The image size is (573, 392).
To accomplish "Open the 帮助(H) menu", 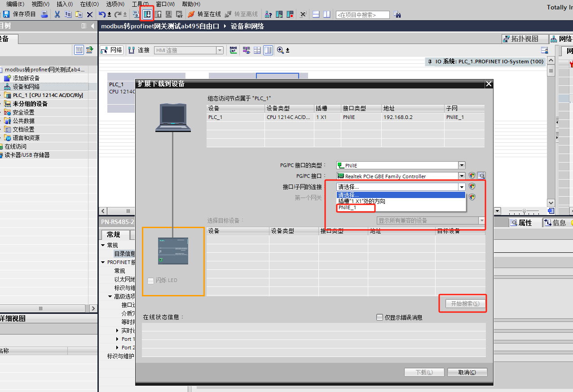I will (x=191, y=4).
